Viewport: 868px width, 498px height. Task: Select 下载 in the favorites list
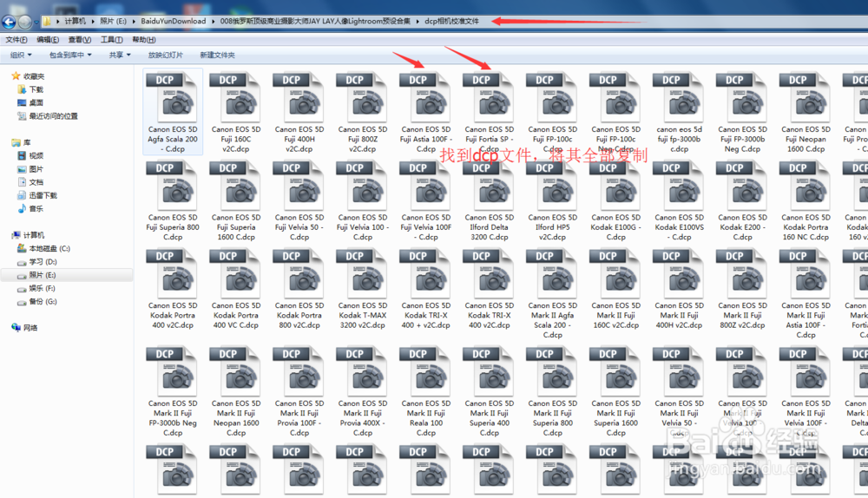click(x=36, y=89)
